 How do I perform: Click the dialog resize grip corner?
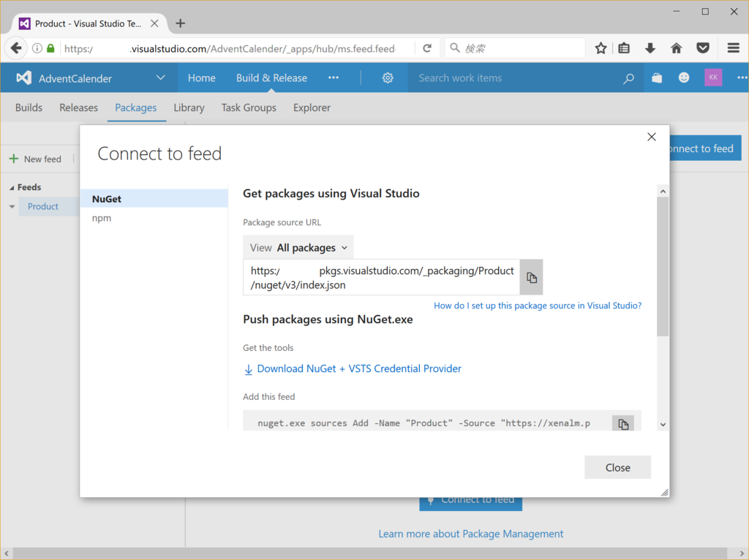pos(664,493)
